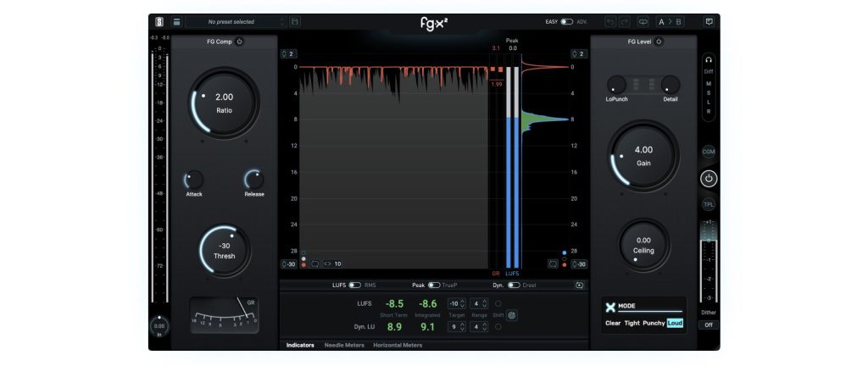Adjust the bottom-left -30 range stepper
Screen dimensions: 868x366
[289, 264]
